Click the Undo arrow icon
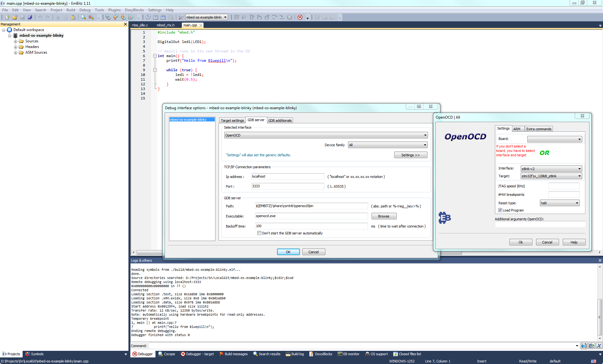The height and width of the screenshot is (364, 603). (x=40, y=17)
